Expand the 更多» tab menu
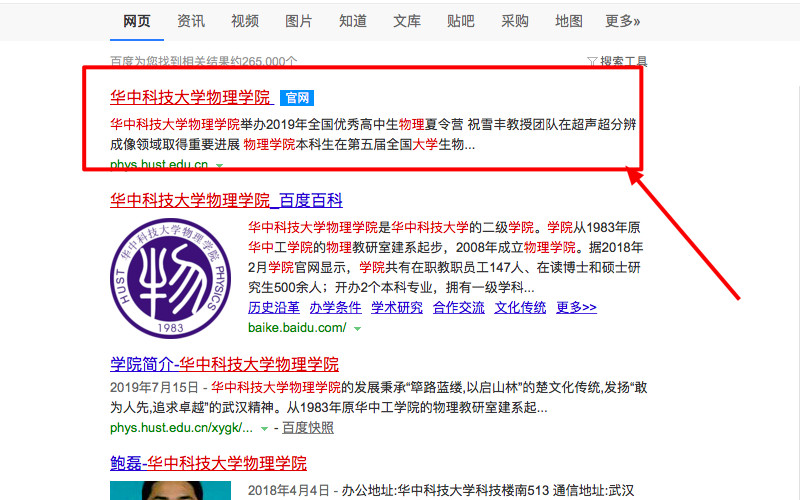The width and height of the screenshot is (800, 500). pos(623,21)
